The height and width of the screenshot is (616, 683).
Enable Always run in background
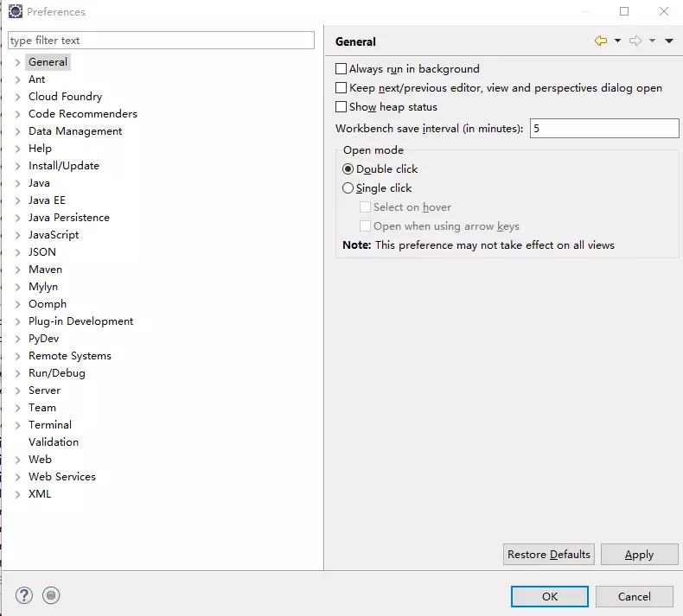pyautogui.click(x=341, y=69)
